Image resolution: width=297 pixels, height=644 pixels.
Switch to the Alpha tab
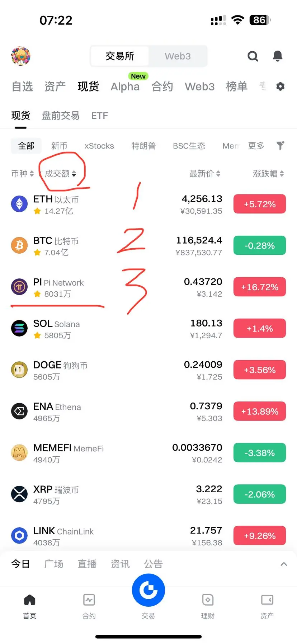(125, 87)
